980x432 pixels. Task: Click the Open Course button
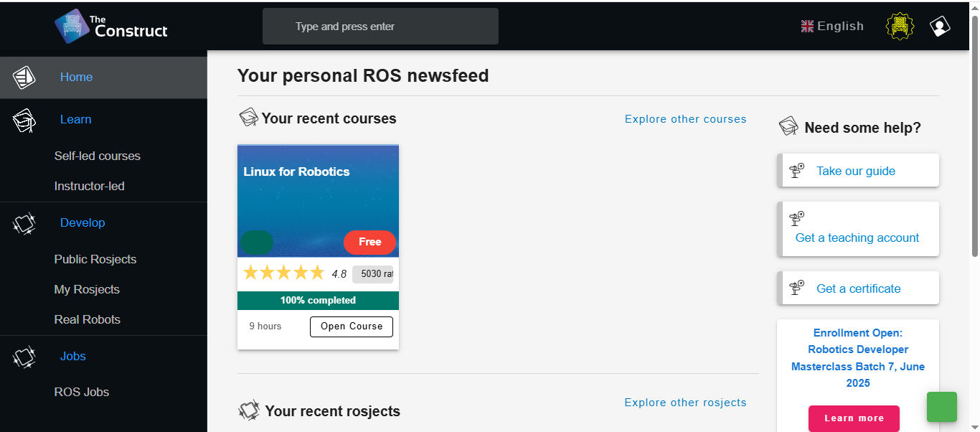352,327
